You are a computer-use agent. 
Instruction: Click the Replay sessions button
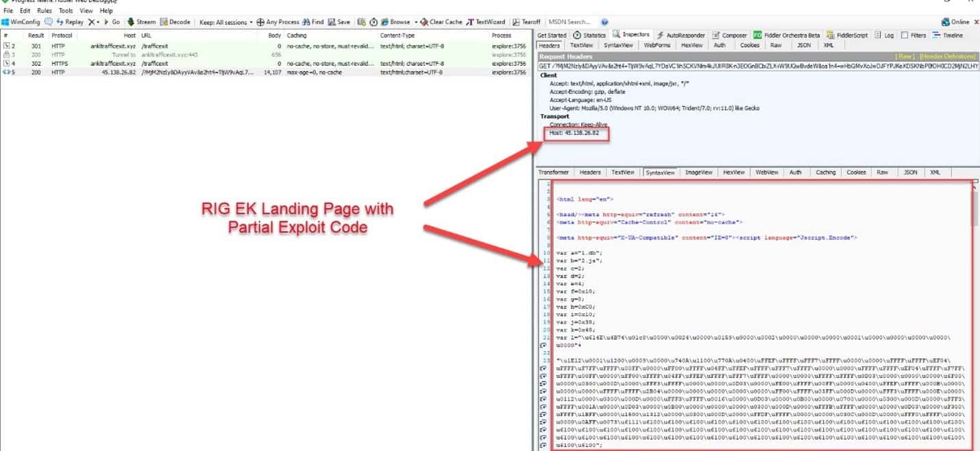point(70,22)
